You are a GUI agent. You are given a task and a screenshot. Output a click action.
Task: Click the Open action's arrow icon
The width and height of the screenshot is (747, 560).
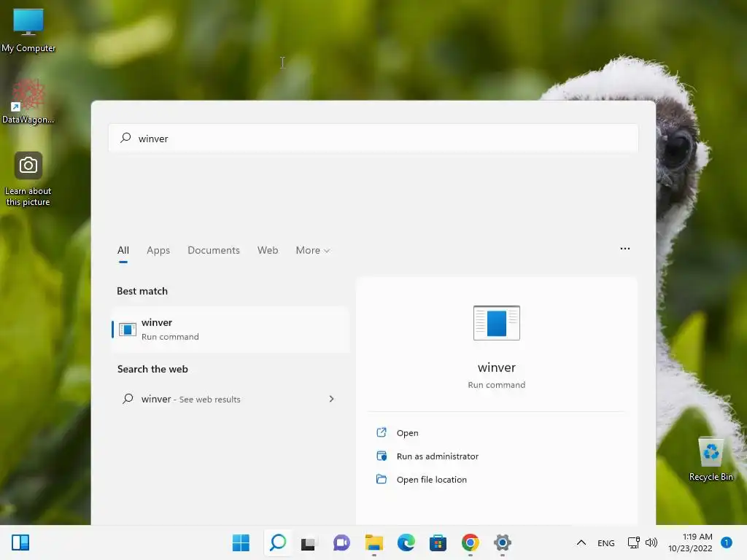click(382, 432)
